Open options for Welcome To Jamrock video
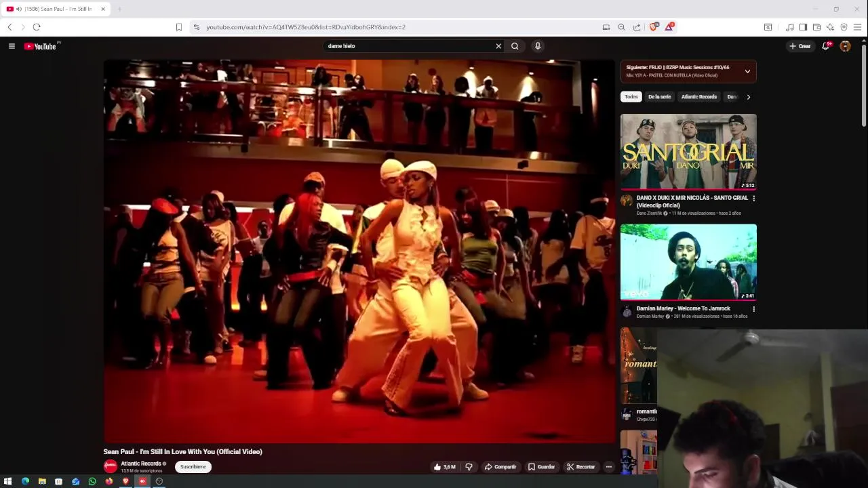 click(753, 309)
